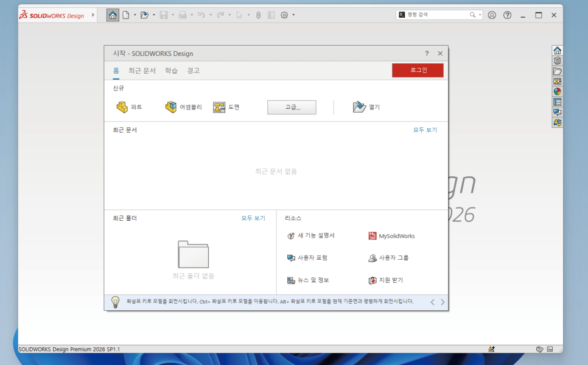Click the Open (열기) folder icon
This screenshot has width=588, height=365.
point(366,107)
